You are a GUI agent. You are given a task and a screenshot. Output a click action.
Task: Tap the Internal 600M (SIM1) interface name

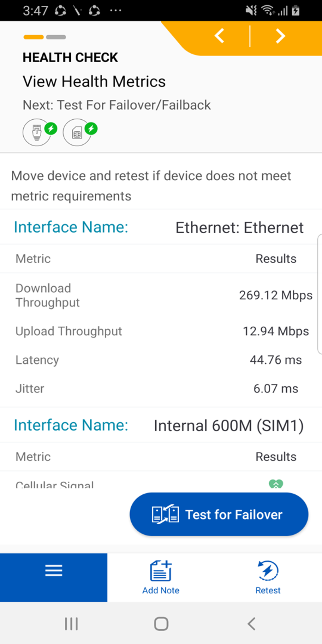pyautogui.click(x=229, y=426)
